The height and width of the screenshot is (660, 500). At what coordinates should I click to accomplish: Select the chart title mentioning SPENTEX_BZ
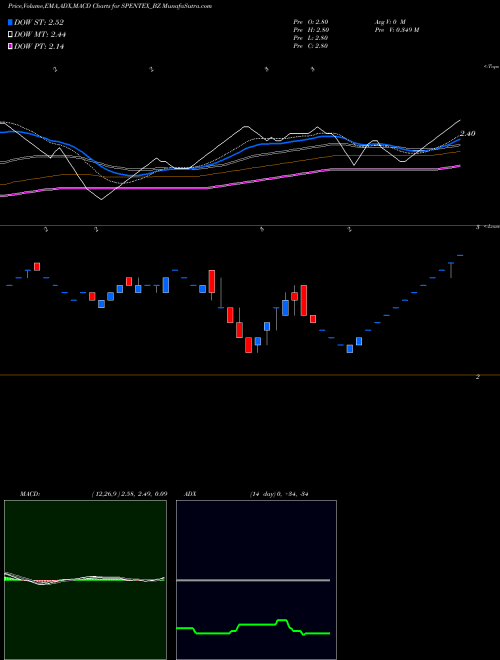[110, 6]
